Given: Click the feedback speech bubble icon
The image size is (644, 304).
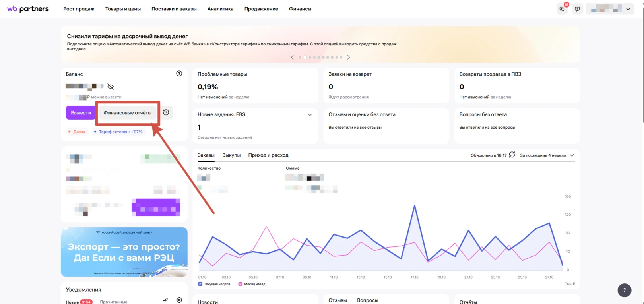Looking at the screenshot, I should coord(577,9).
